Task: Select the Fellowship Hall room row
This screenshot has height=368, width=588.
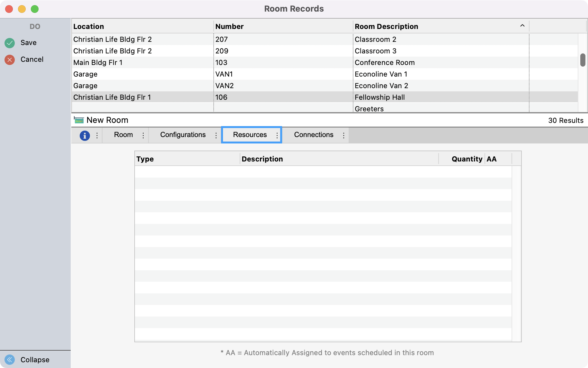Action: 379,97
